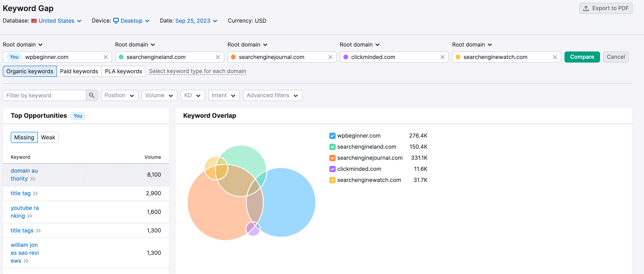Remove searchengineland.com using its X icon
The image size is (644, 274).
coord(218,57)
